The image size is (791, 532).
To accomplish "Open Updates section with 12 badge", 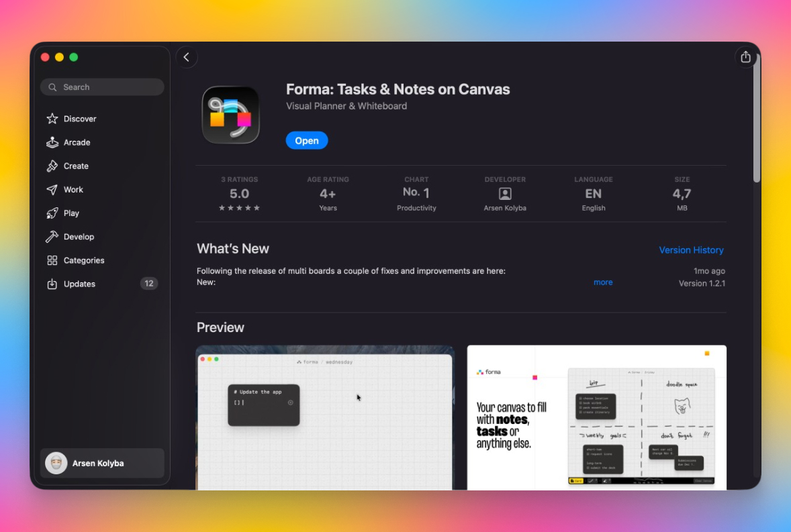I will (102, 284).
